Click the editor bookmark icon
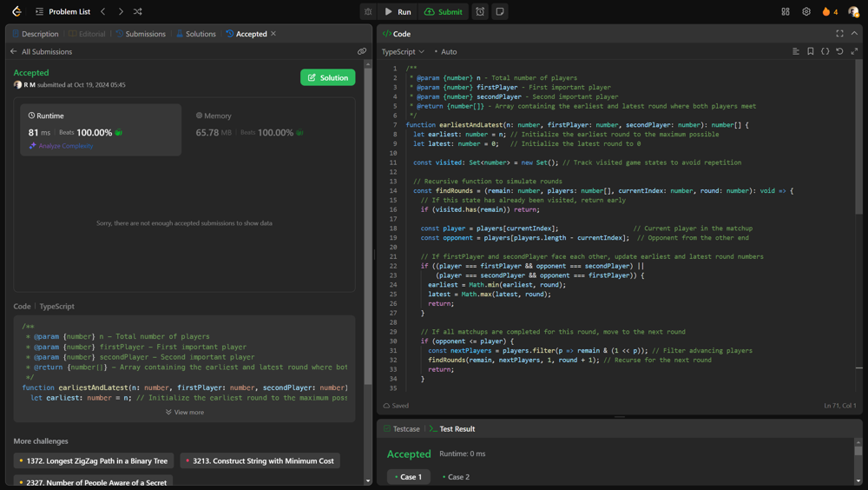This screenshot has width=868, height=490. pyautogui.click(x=811, y=51)
